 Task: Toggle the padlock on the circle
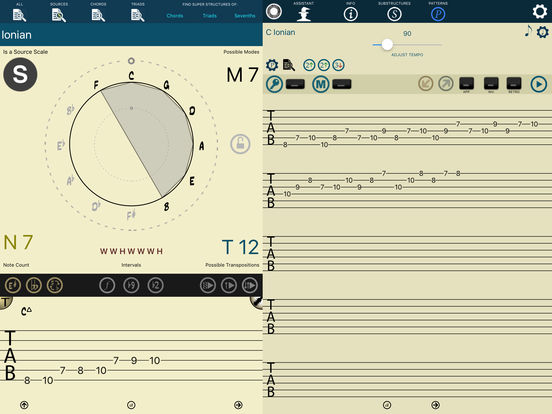240,144
